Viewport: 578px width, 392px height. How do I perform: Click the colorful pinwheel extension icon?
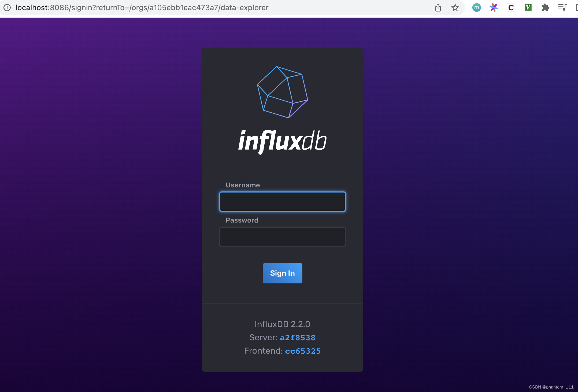point(494,8)
